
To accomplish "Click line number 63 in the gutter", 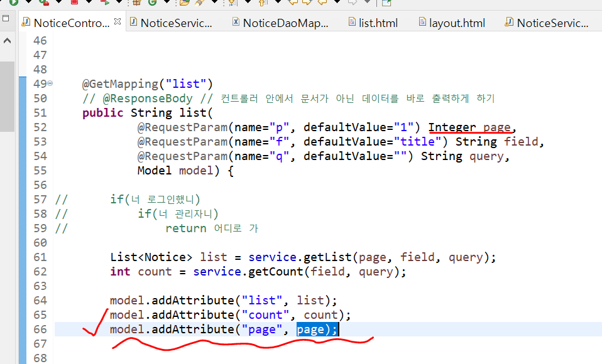I will click(x=40, y=286).
